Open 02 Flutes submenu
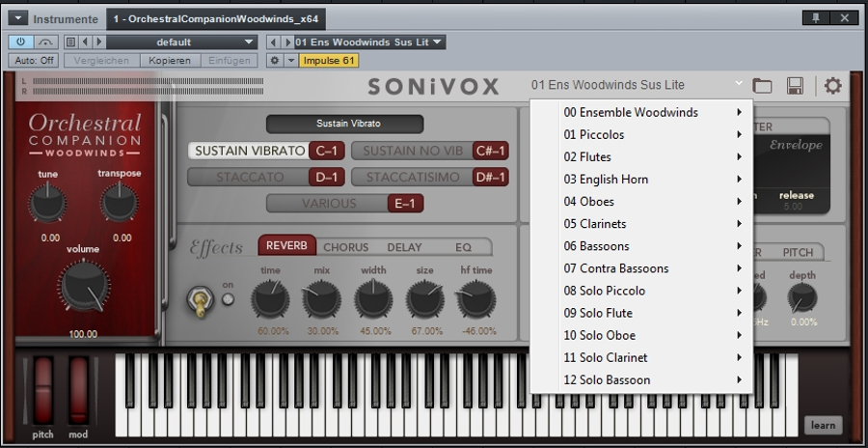 [641, 157]
